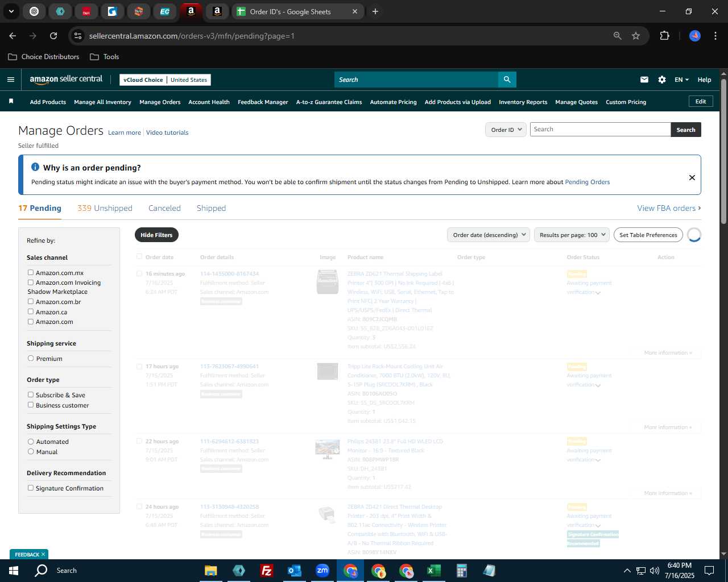
Task: Check the Business customer order type
Action: [x=31, y=405]
